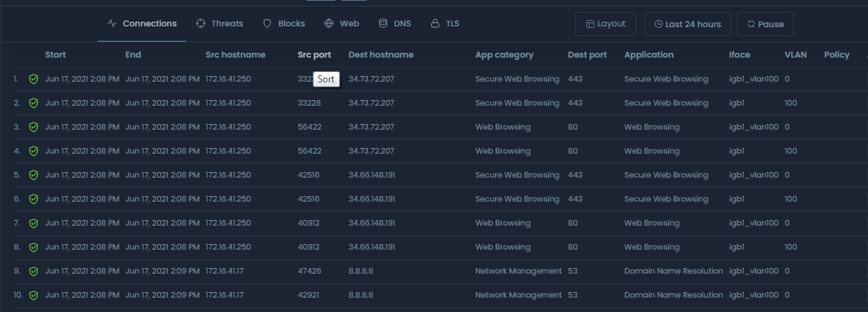Viewport: 868px width, 312px height.
Task: Open the Blocks tab
Action: (284, 24)
